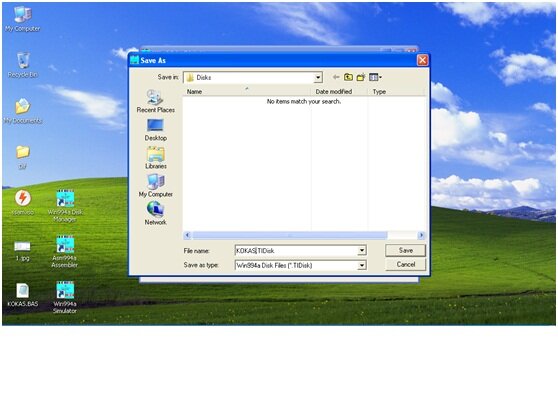
Task: Sort by the Name column header
Action: coord(247,91)
